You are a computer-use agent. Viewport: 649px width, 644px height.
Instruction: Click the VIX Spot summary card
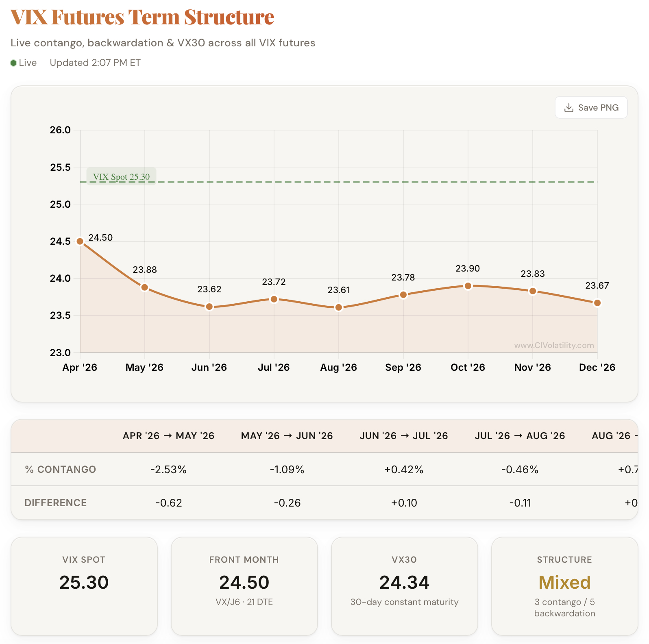point(84,586)
